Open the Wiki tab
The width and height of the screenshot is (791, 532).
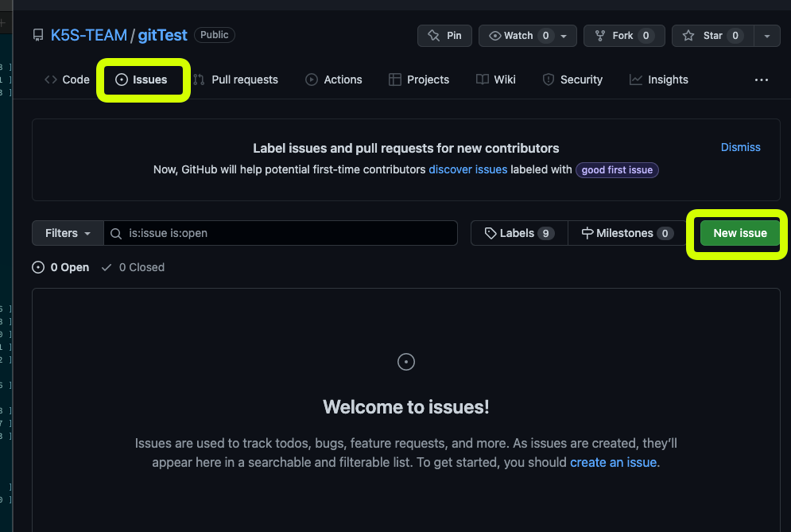pos(496,80)
